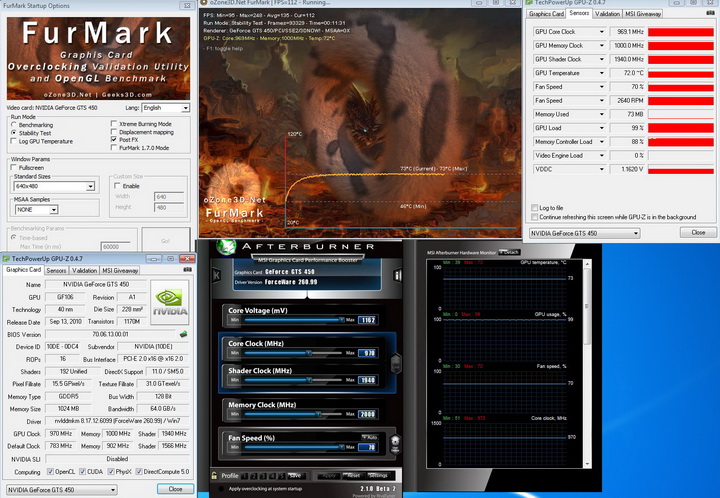The height and width of the screenshot is (498, 720).
Task: Switch to Graphics Card tab in upper GPU-Z window
Action: click(546, 14)
